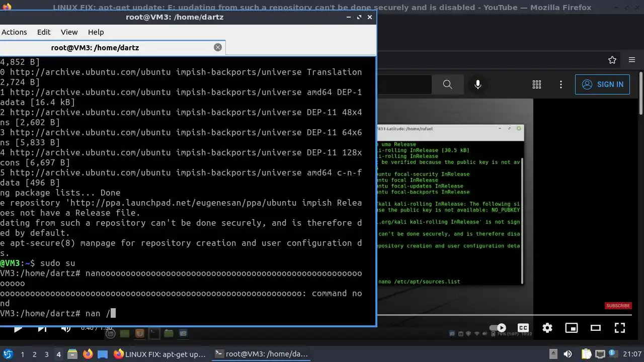644x362 pixels.
Task: Switch to workspace 1
Action: click(x=22, y=354)
